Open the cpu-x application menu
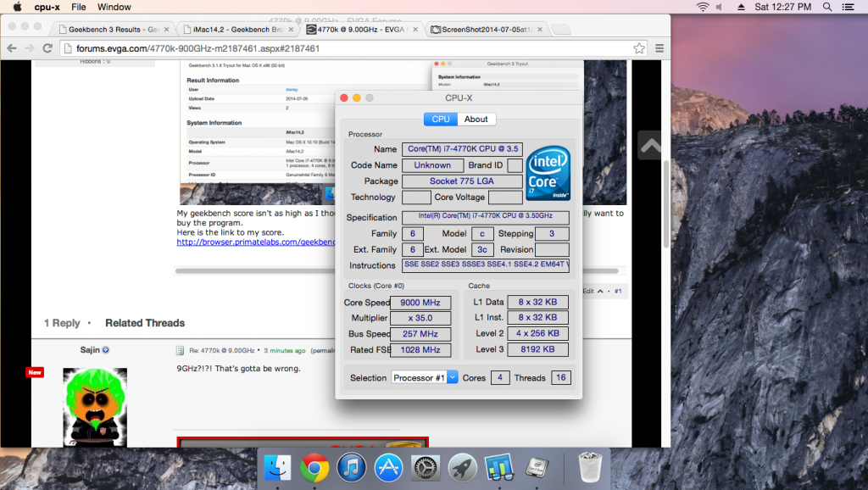Screen dimensions: 868x490 click(47, 7)
